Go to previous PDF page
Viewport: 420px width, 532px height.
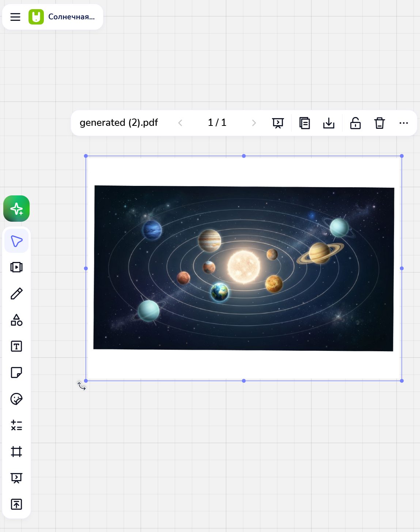[x=180, y=123]
